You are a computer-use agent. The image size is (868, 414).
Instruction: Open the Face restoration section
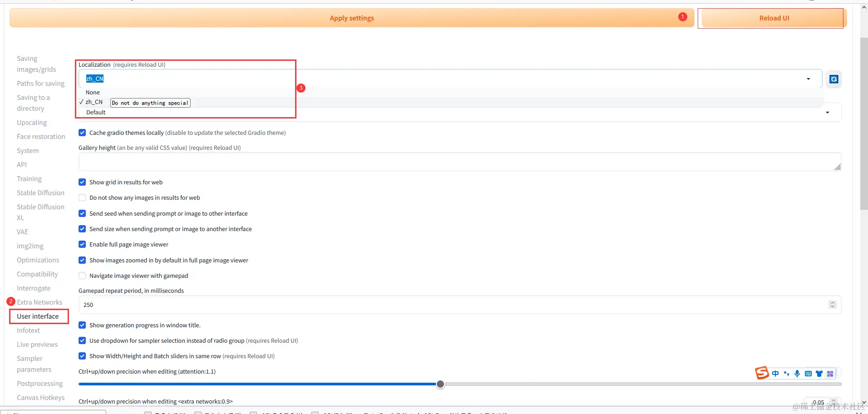[41, 137]
